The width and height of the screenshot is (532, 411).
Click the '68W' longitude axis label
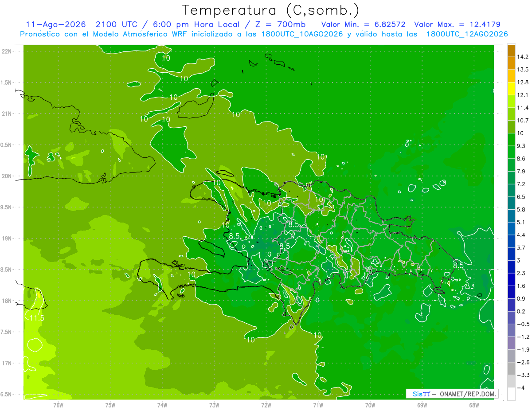coord(474,405)
